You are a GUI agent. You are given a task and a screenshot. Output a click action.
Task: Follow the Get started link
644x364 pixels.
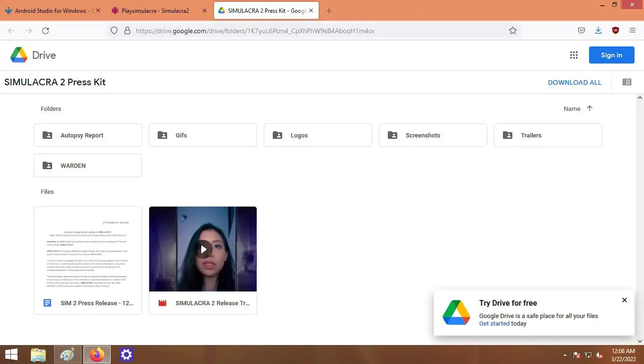[x=494, y=324]
